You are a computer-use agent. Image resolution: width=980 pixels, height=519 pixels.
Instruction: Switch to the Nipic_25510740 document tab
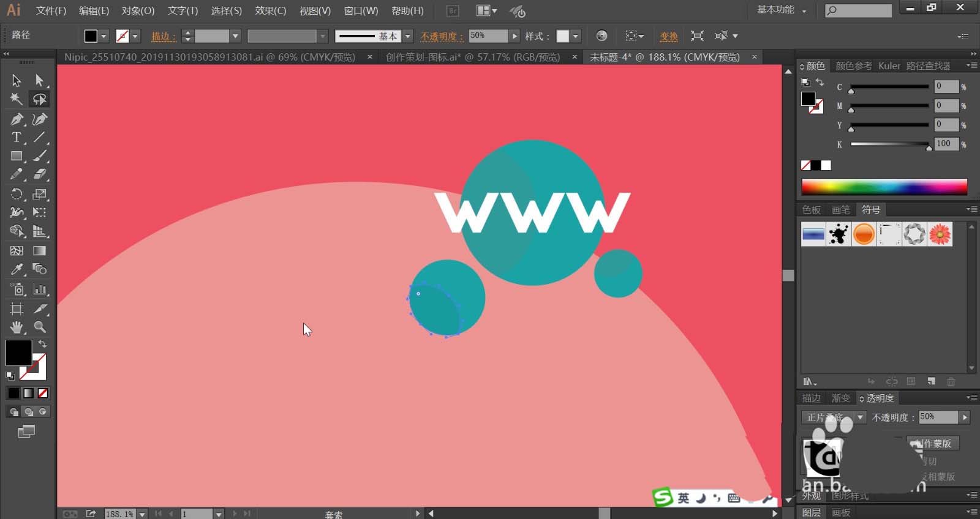(x=209, y=57)
